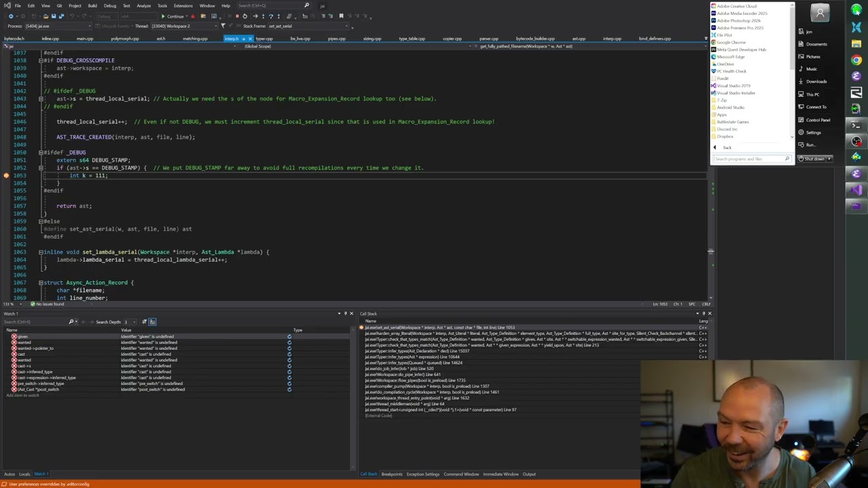
Task: Open the x64 platform dropdown
Action: pos(139,16)
